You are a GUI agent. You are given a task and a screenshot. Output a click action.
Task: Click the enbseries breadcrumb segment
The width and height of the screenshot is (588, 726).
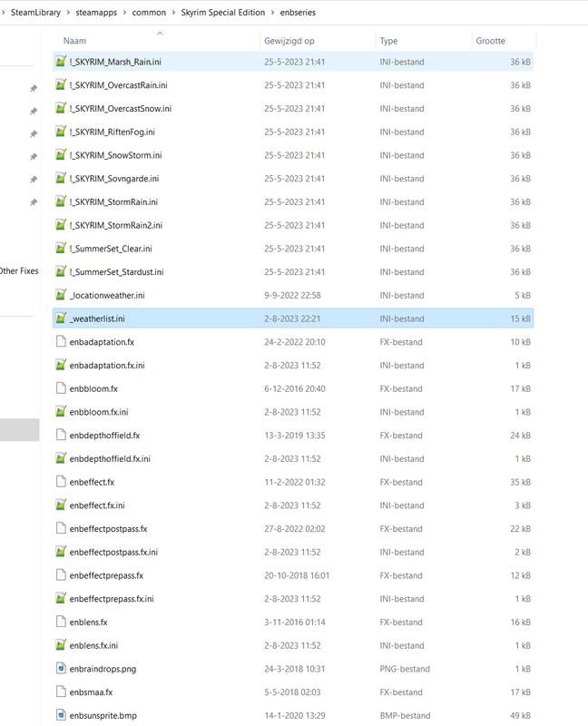[x=298, y=13]
